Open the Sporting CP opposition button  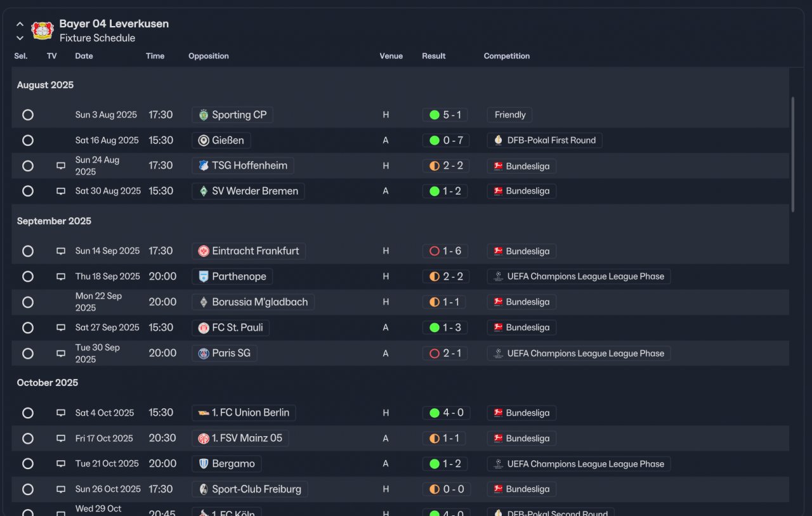pos(232,115)
